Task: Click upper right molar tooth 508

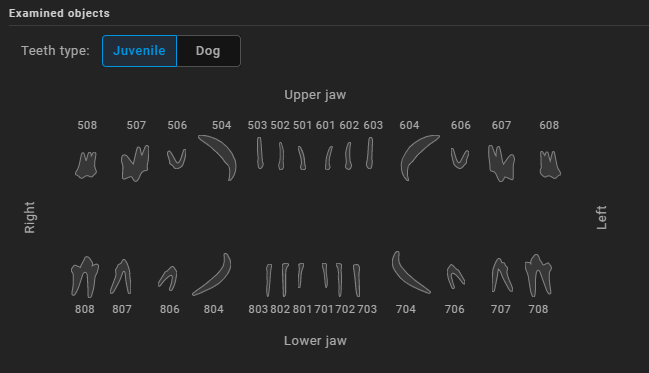Action: (87, 165)
